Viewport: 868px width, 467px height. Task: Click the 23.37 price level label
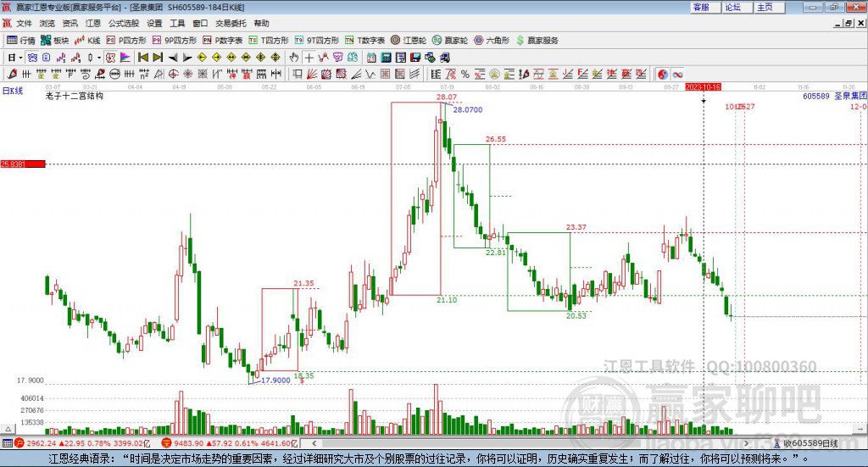[576, 227]
